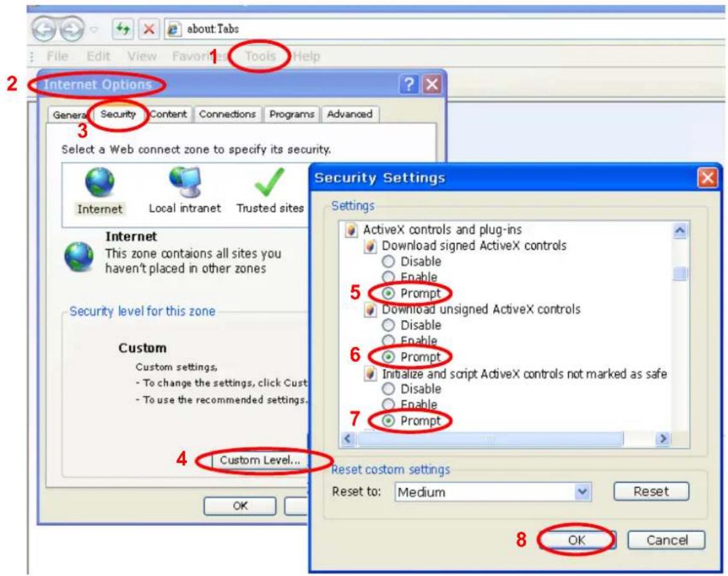Click the Reset button in Security Settings
The image size is (728, 576).
click(x=651, y=492)
